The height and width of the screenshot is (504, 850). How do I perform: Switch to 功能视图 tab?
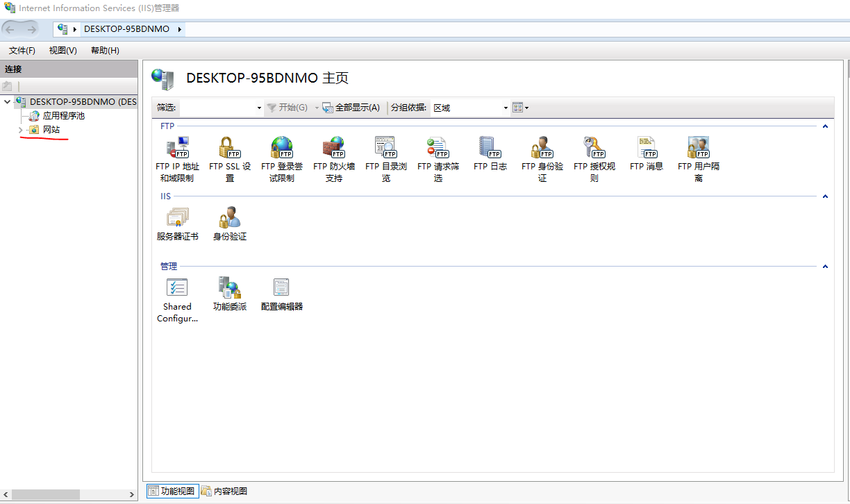click(173, 491)
